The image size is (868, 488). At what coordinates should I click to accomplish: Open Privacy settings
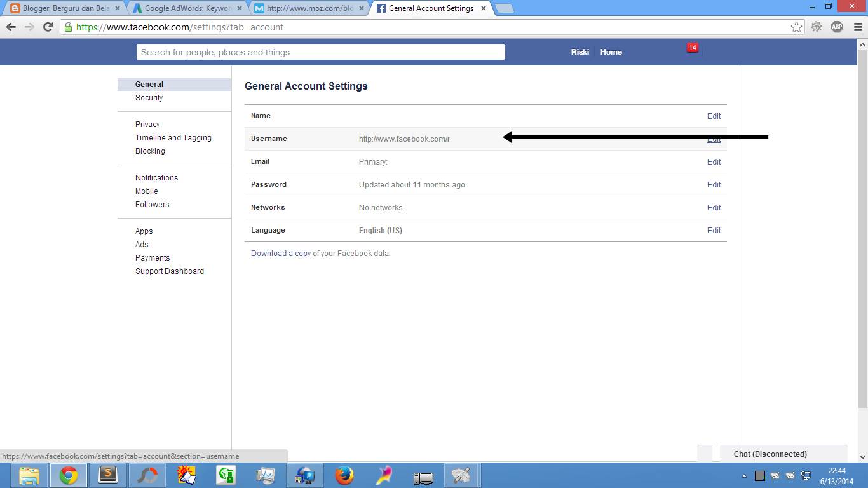click(x=147, y=125)
